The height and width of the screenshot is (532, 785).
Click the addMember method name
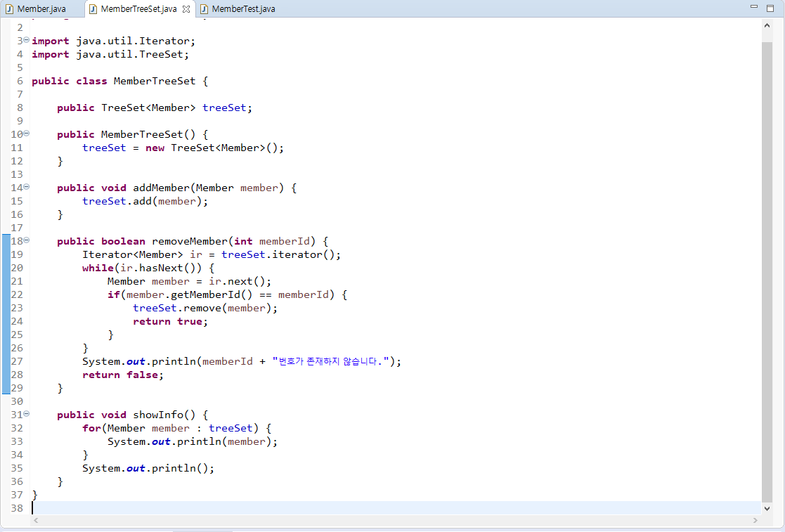click(x=161, y=188)
